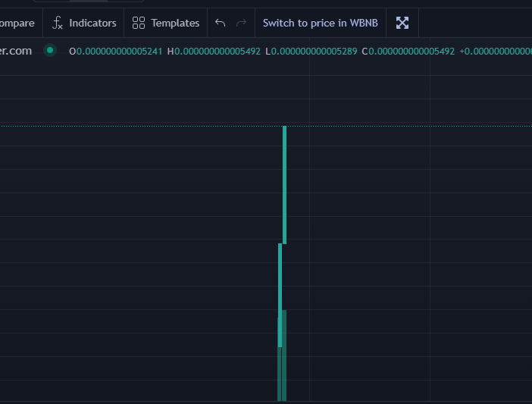Screen dimensions: 532x404
Task: Click the Low price value 0.00000000005289
Action: click(314, 52)
